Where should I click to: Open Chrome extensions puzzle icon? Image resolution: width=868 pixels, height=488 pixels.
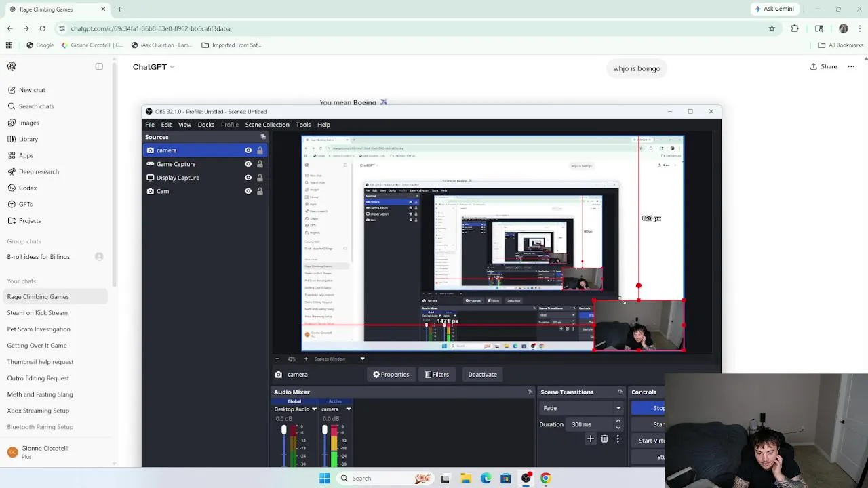[795, 28]
